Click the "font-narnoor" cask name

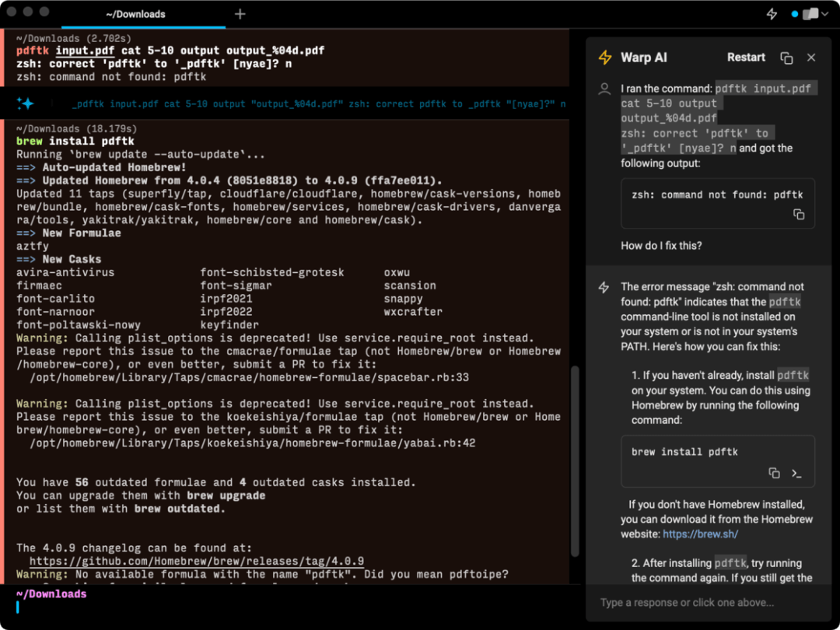55,313
